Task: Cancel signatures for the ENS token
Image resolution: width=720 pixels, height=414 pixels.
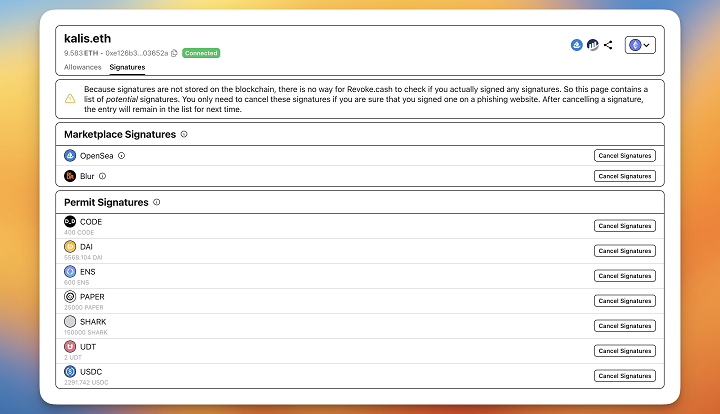Action: coord(625,276)
